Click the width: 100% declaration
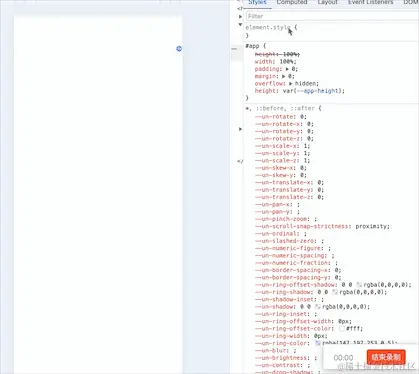The width and height of the screenshot is (419, 374). [x=275, y=62]
